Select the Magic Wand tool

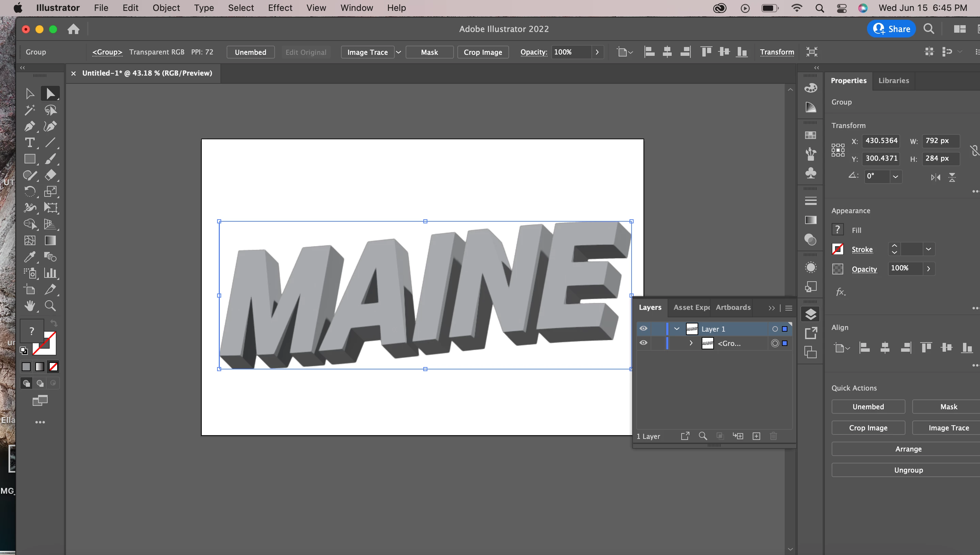pyautogui.click(x=29, y=110)
